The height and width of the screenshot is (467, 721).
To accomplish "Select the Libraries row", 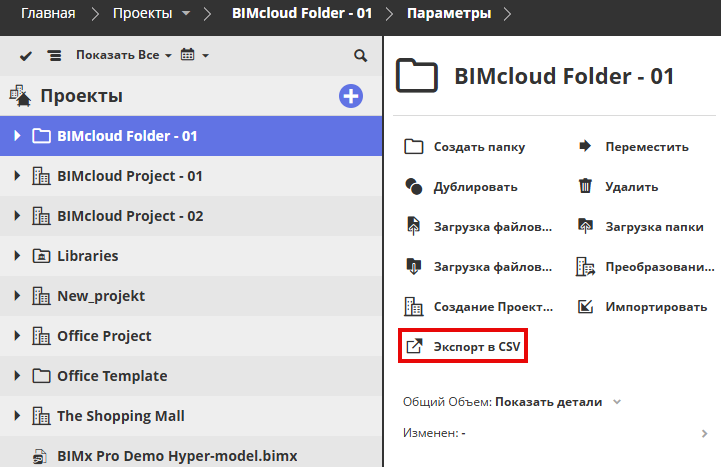I will coord(191,256).
